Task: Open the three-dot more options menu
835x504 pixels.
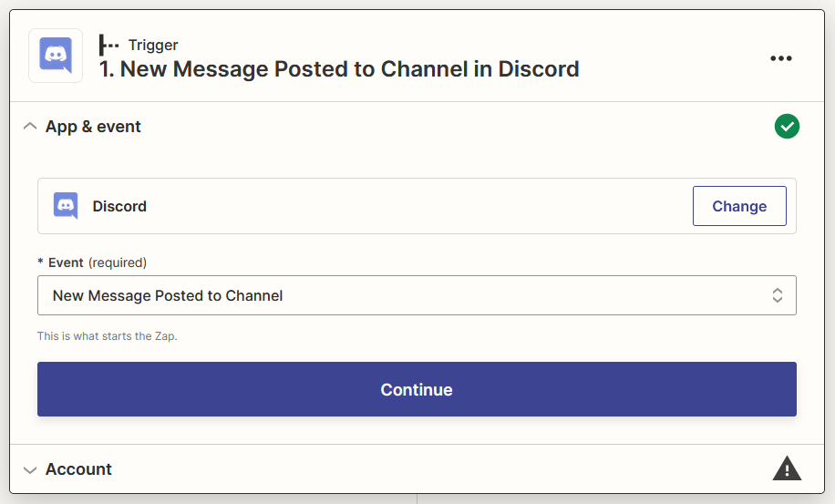Action: tap(781, 58)
